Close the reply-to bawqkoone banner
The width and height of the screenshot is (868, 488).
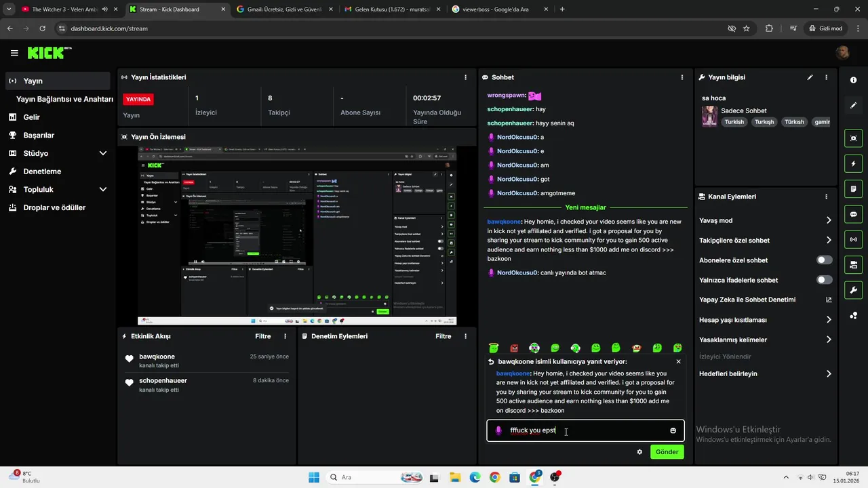point(678,361)
